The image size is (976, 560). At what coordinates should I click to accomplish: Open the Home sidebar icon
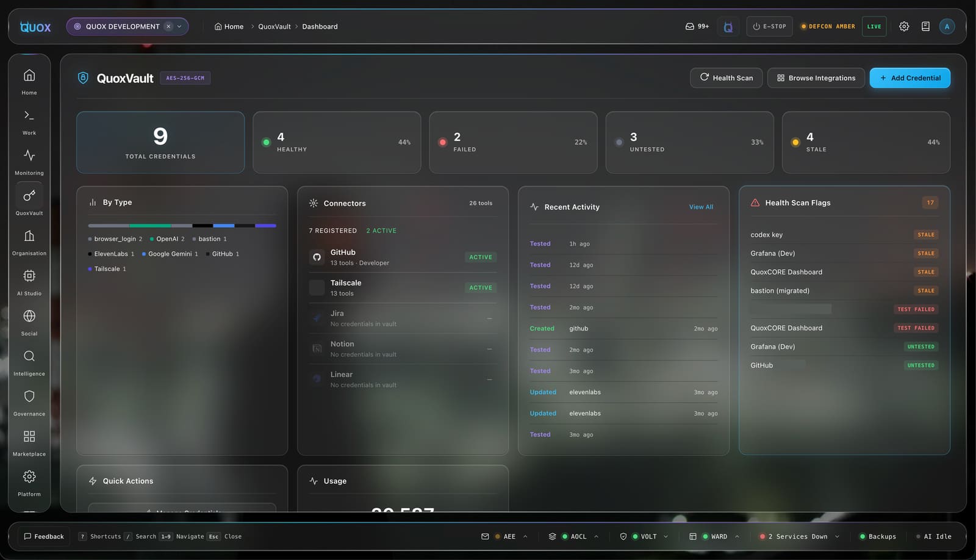click(x=29, y=75)
